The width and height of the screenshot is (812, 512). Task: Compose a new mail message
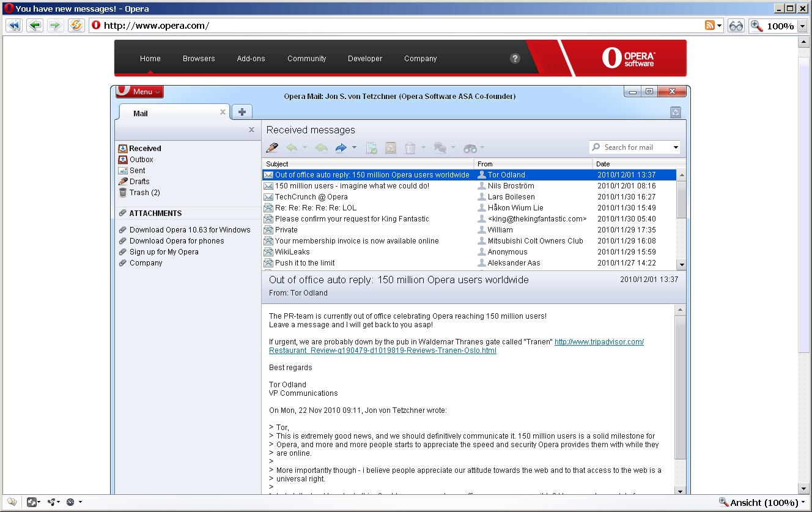272,147
